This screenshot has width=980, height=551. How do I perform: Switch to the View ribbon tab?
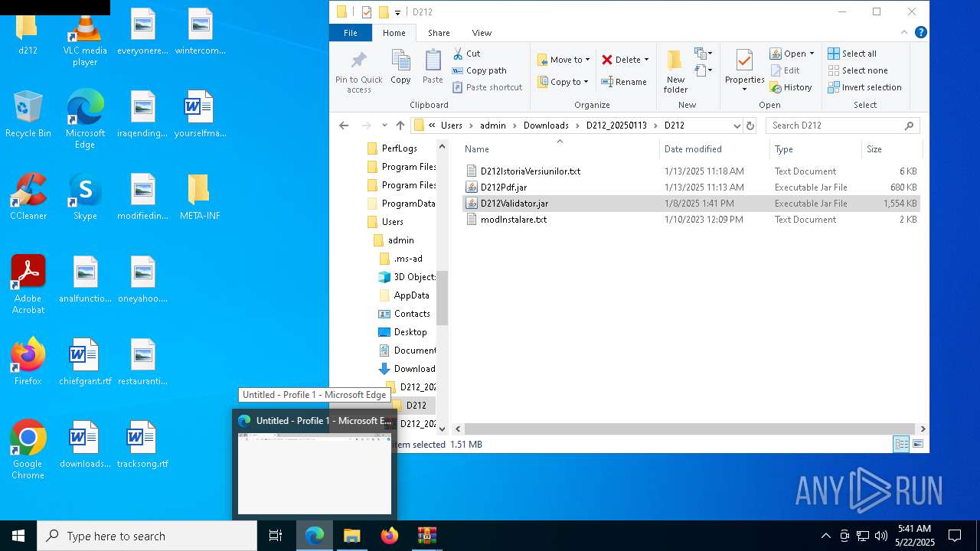(482, 33)
